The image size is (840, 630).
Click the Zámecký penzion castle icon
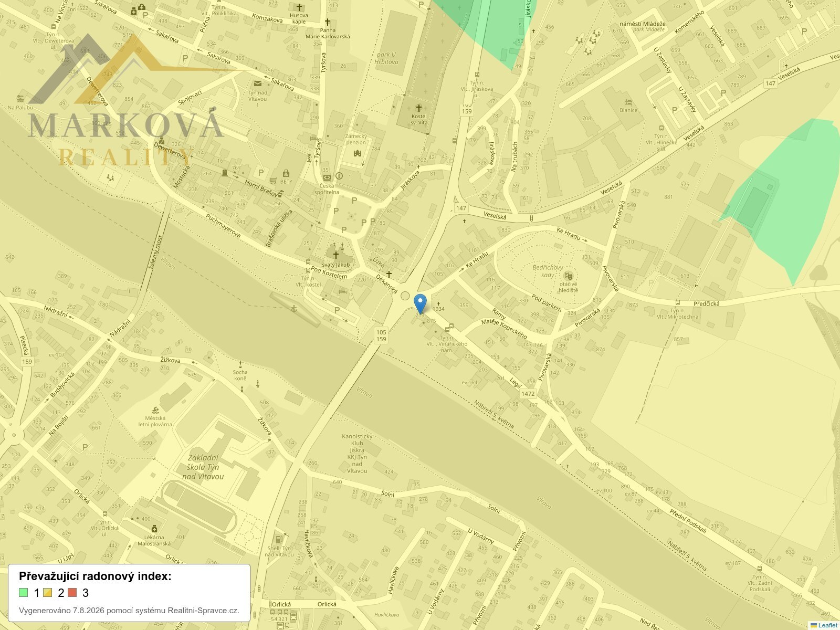click(358, 153)
